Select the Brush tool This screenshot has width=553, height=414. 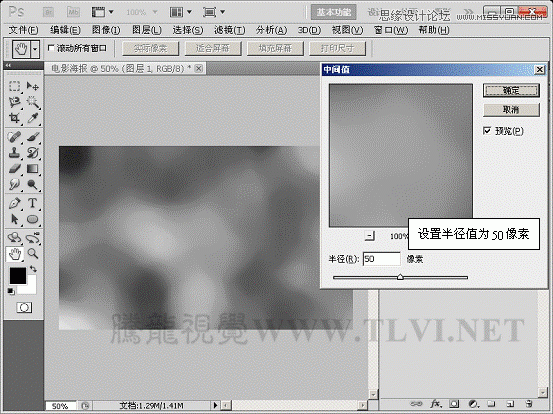click(x=32, y=137)
